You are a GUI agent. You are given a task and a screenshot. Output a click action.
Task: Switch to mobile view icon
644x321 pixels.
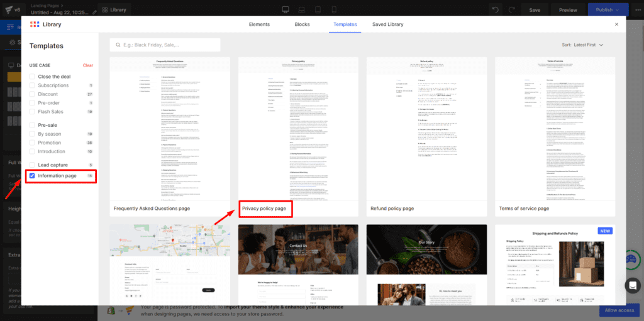click(x=334, y=9)
